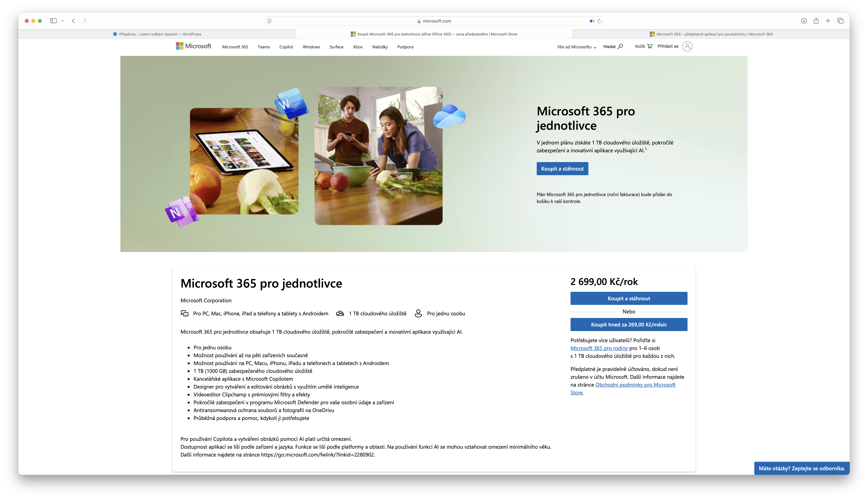Show tab overview icon

point(840,21)
